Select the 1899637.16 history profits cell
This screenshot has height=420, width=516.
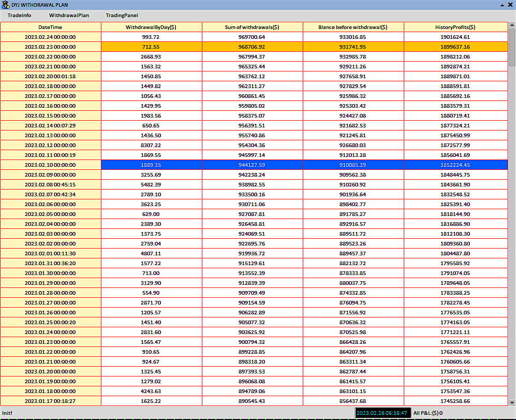pyautogui.click(x=455, y=47)
